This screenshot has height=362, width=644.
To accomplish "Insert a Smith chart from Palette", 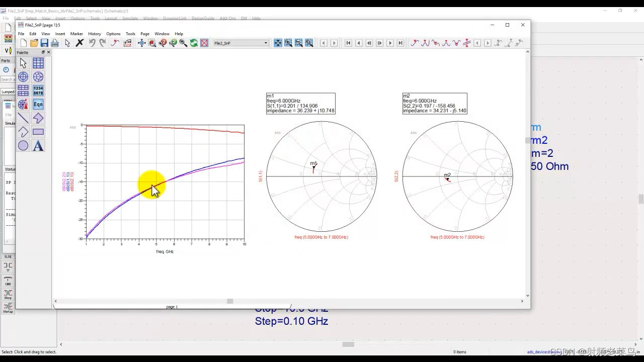I will [x=38, y=77].
